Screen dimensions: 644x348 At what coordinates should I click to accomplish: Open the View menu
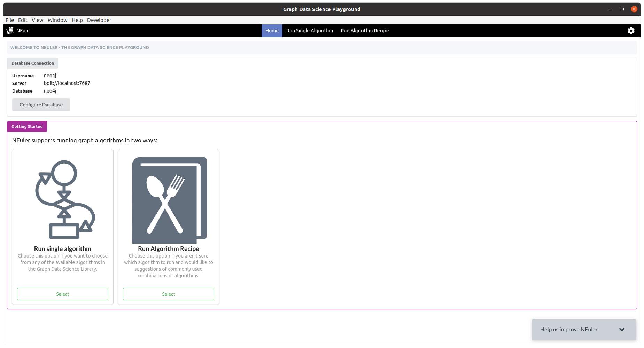pos(37,20)
